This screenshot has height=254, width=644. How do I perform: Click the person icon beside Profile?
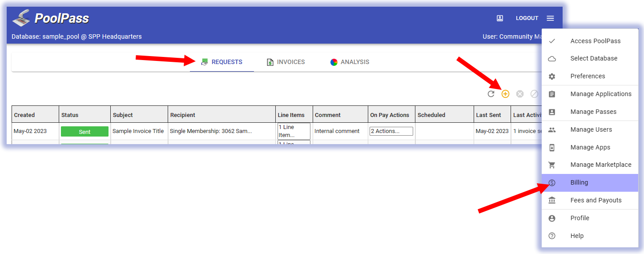pos(552,218)
